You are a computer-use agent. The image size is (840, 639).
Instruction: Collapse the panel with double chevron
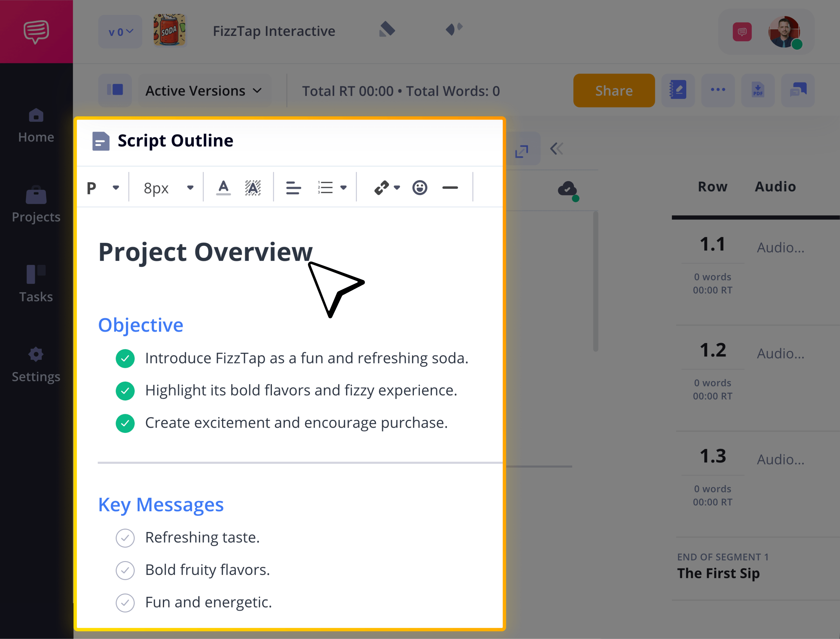(x=557, y=148)
